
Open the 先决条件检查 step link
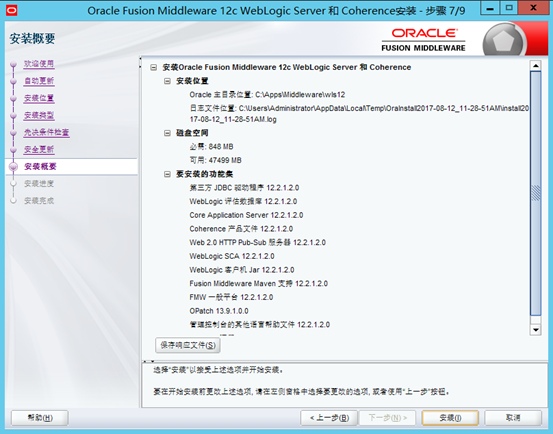47,133
